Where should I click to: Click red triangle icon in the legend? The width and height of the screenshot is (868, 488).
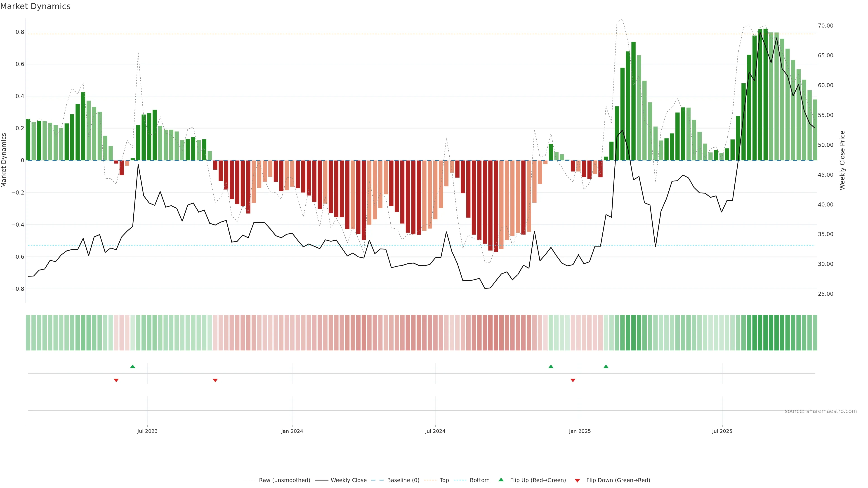[577, 480]
